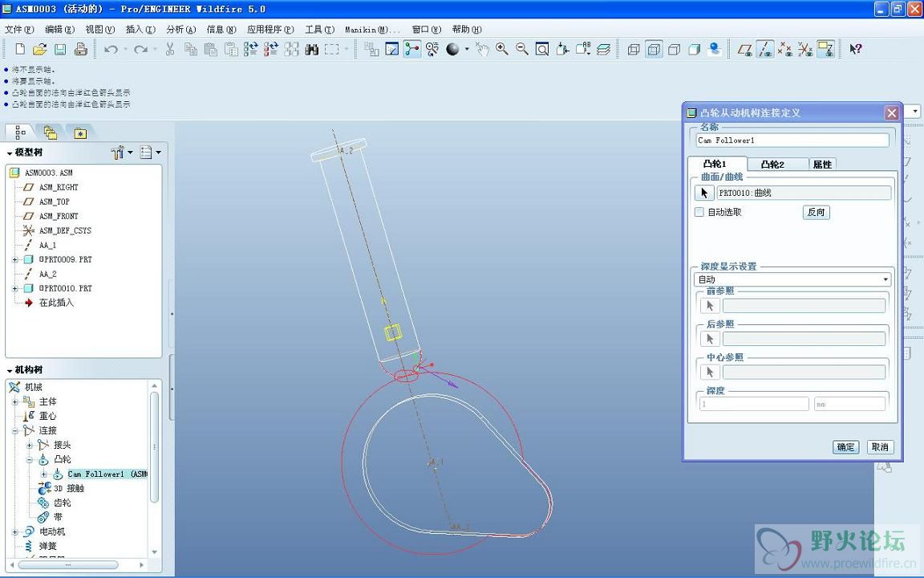Screen dimensions: 924x578
Task: Click the repaint screen toolbar icon
Action: click(392, 50)
